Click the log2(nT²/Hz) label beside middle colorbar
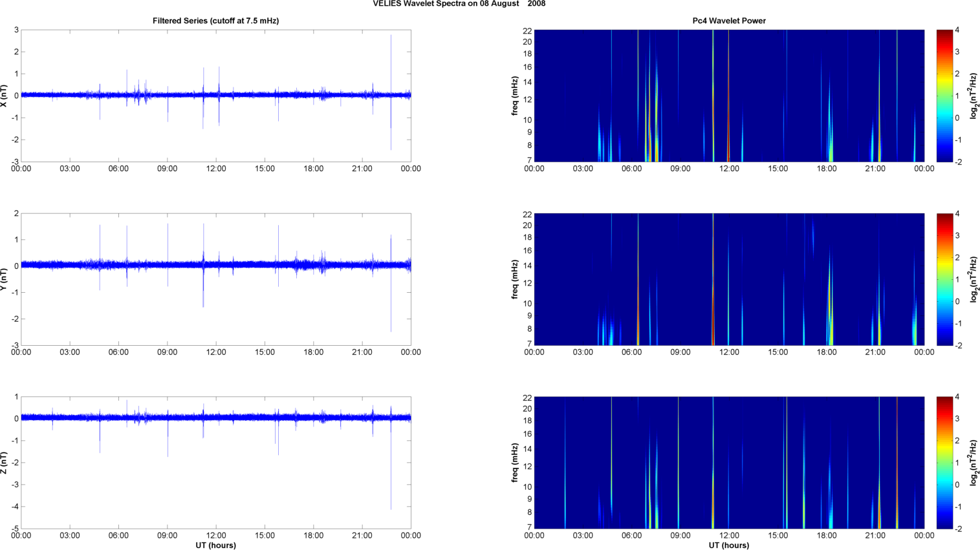This screenshot has width=980, height=550. 974,279
